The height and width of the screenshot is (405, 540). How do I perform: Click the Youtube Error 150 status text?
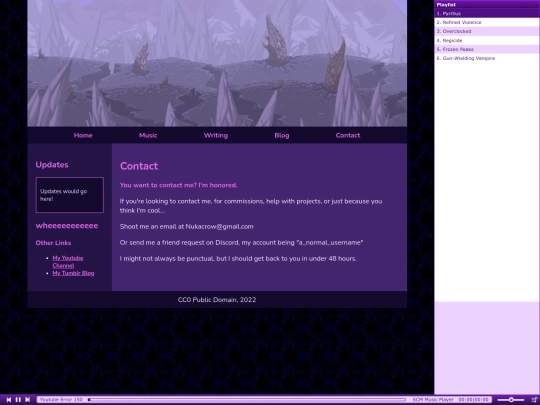click(x=61, y=399)
